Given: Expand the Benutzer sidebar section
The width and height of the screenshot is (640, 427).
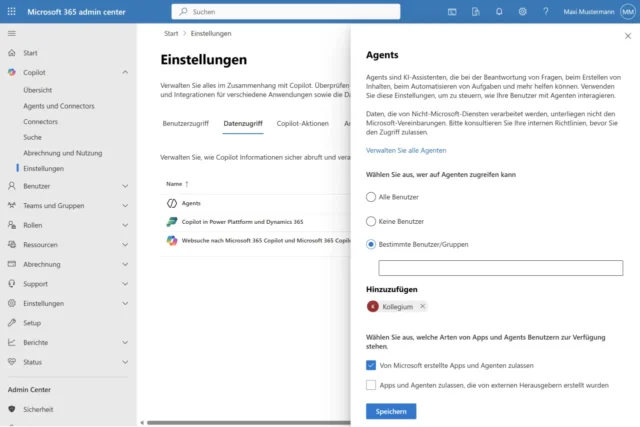Looking at the screenshot, I should [125, 186].
